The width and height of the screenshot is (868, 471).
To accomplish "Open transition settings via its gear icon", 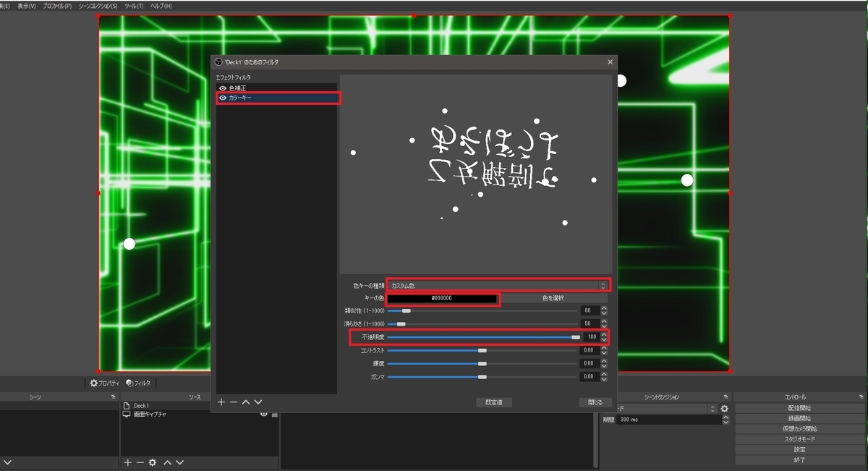I will click(724, 409).
